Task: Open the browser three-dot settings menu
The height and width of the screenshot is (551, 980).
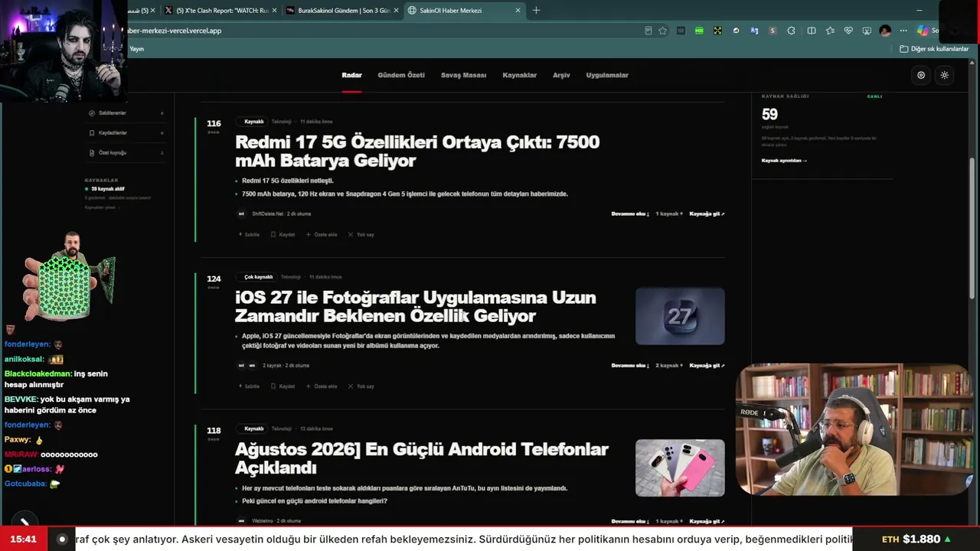Action: 903,31
